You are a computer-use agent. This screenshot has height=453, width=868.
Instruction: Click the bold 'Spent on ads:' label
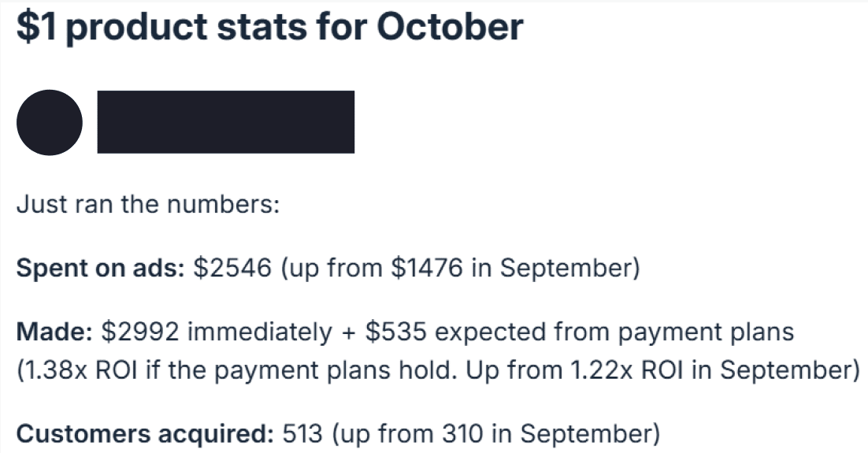coord(100,269)
